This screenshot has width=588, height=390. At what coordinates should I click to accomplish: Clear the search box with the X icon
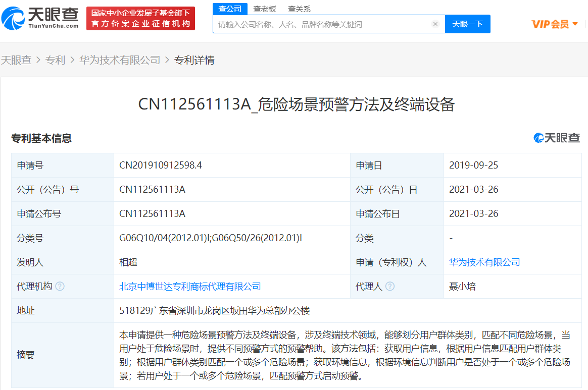435,24
